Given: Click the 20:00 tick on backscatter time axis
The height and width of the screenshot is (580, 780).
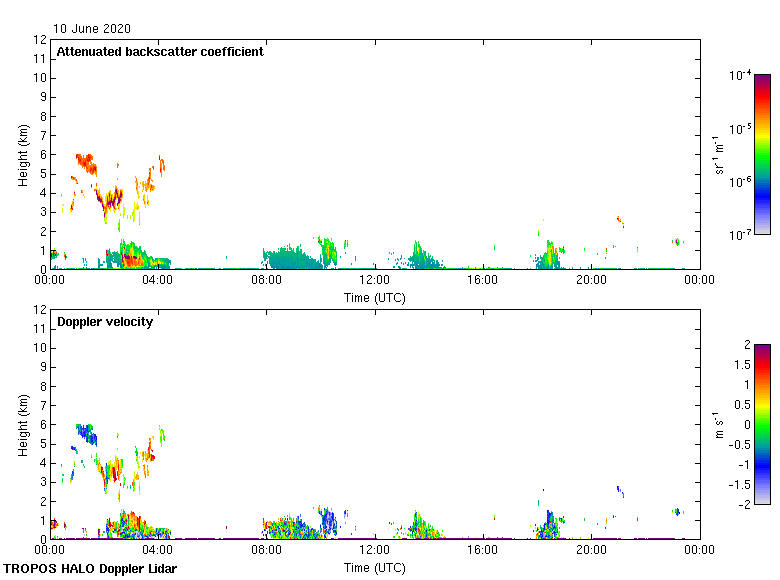Looking at the screenshot, I should pos(591,281).
